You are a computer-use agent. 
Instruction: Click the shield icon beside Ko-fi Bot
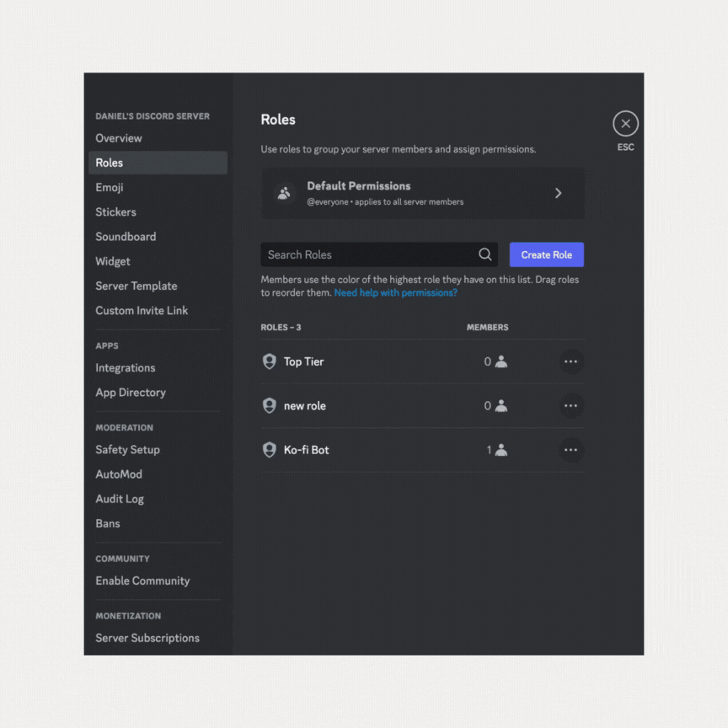pos(270,450)
